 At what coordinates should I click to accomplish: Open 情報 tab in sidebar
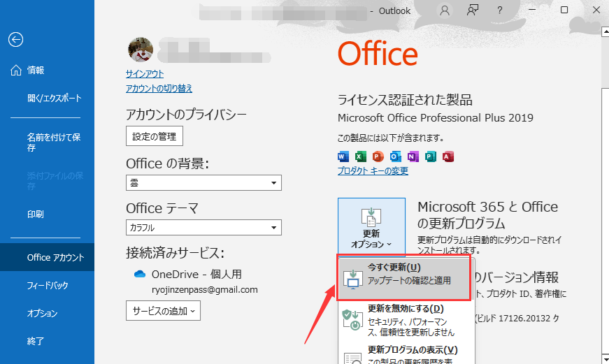(x=47, y=71)
